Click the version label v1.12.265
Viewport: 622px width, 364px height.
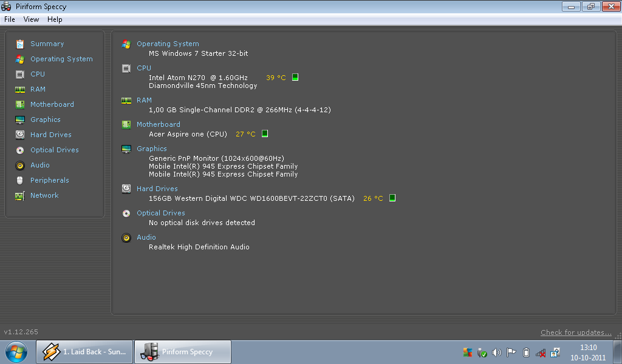pos(21,332)
